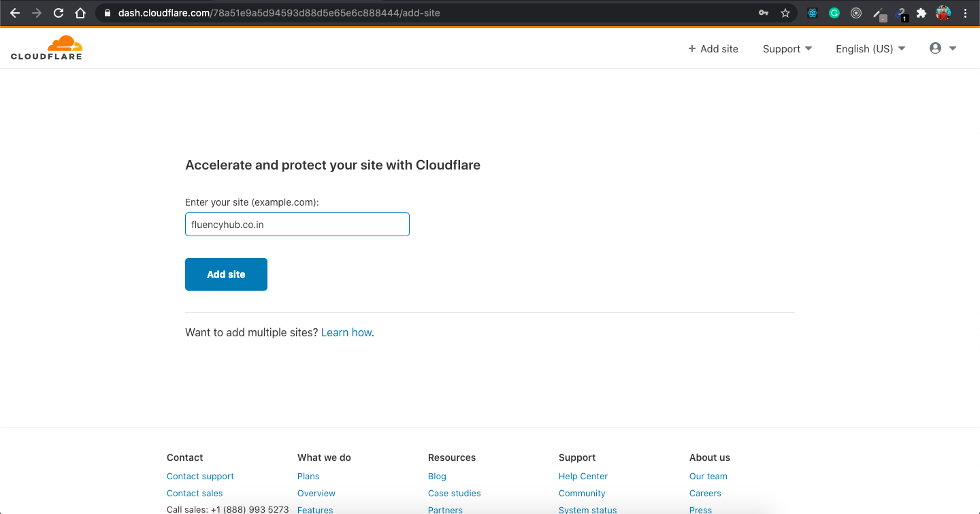Click the Call sales phone number text
The height and width of the screenshot is (514, 980).
pyautogui.click(x=227, y=509)
